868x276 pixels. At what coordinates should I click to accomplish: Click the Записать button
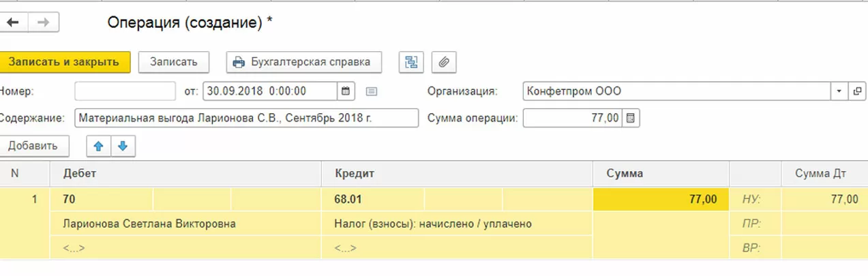(173, 62)
